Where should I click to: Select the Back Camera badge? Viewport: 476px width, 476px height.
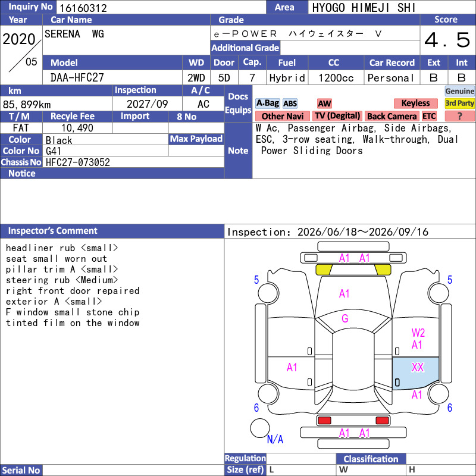point(392,116)
